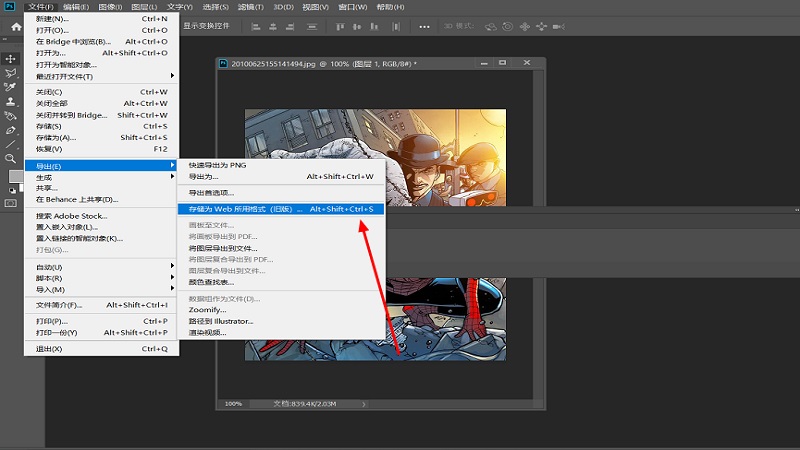The width and height of the screenshot is (800, 450).
Task: Click the foreground color swatch
Action: [15, 177]
